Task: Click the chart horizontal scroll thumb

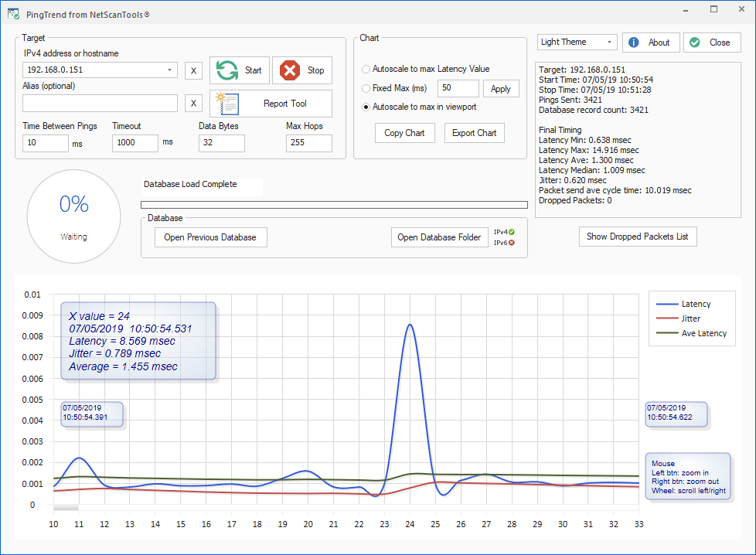Action: coord(66,507)
